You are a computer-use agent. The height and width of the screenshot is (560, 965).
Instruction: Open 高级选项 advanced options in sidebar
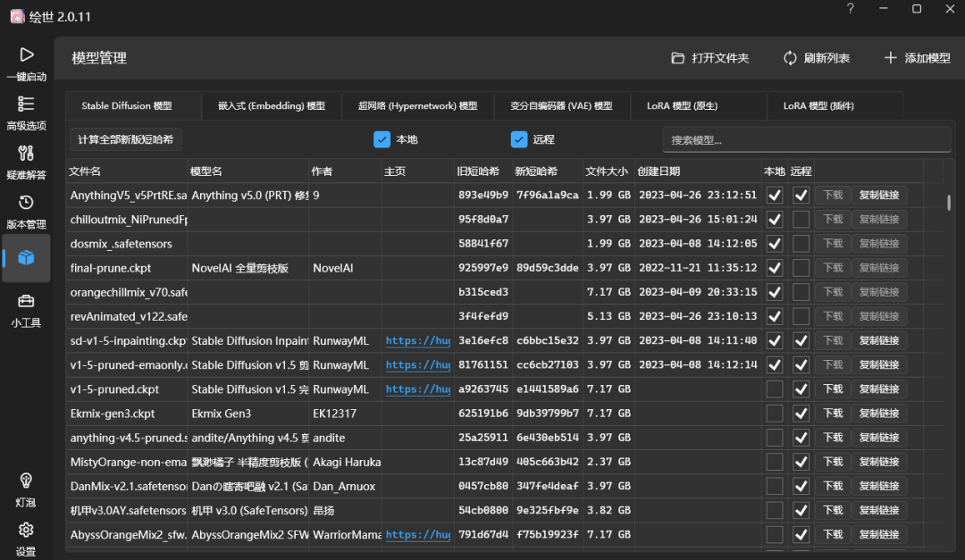click(26, 113)
